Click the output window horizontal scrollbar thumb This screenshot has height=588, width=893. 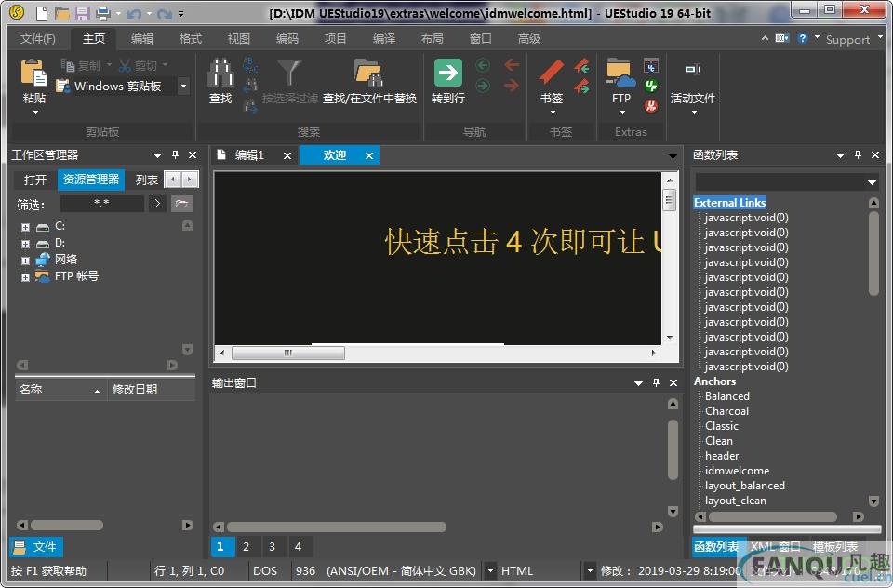(x=337, y=527)
